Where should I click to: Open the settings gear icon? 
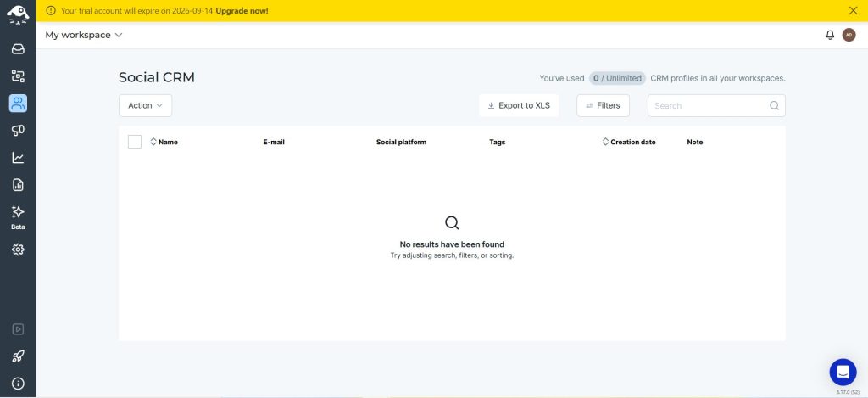click(x=18, y=249)
